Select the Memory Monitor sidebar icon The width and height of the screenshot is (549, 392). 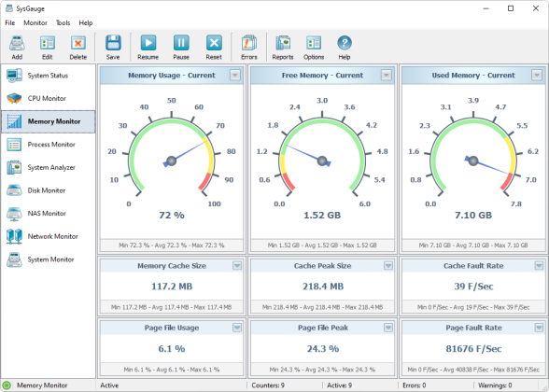14,121
